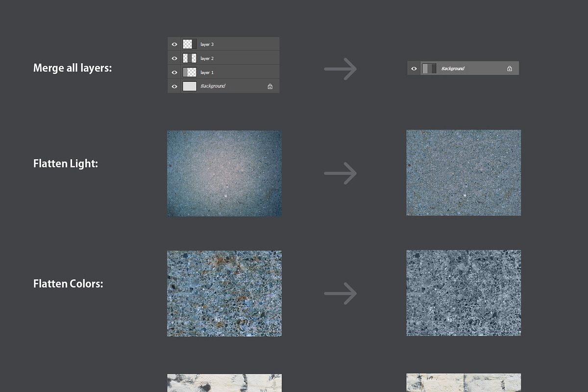
Task: Open the vignetted texture before Flatten Light
Action: click(224, 173)
